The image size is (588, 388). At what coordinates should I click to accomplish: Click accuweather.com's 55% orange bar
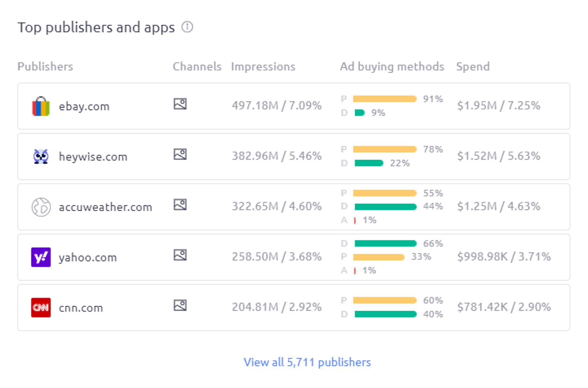pos(385,193)
